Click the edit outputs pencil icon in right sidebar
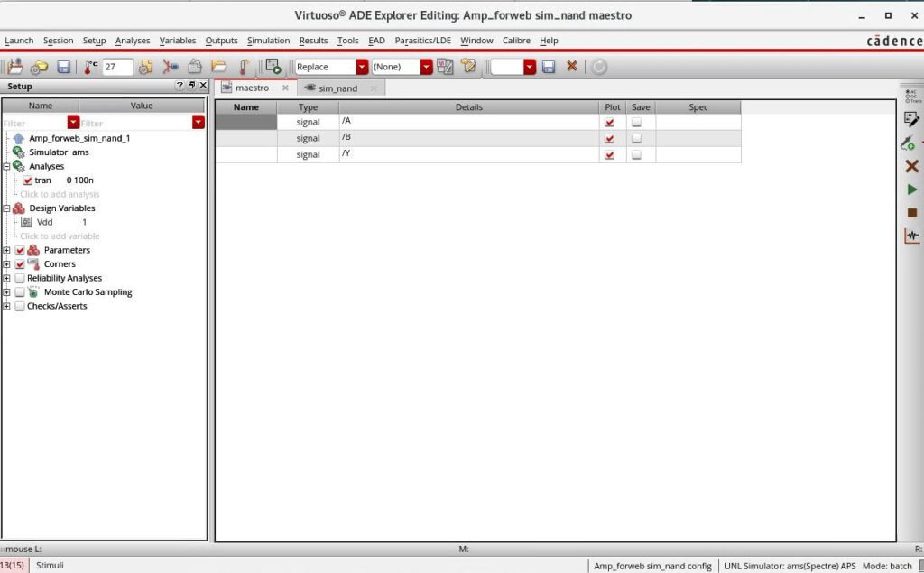This screenshot has height=573, width=924. coord(911,119)
